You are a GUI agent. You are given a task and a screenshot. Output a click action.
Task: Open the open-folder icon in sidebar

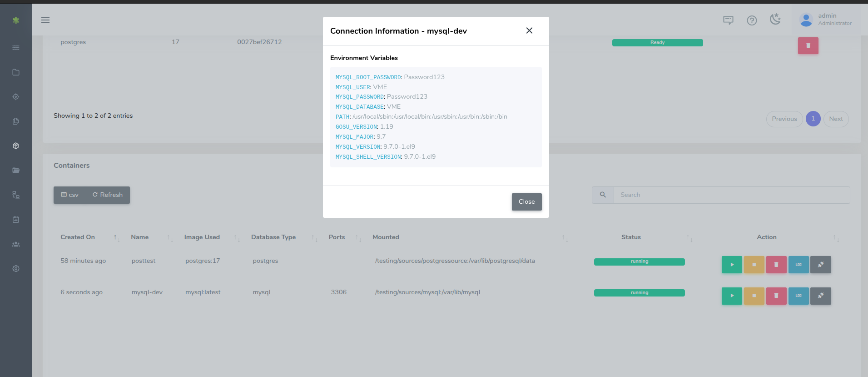point(16,171)
